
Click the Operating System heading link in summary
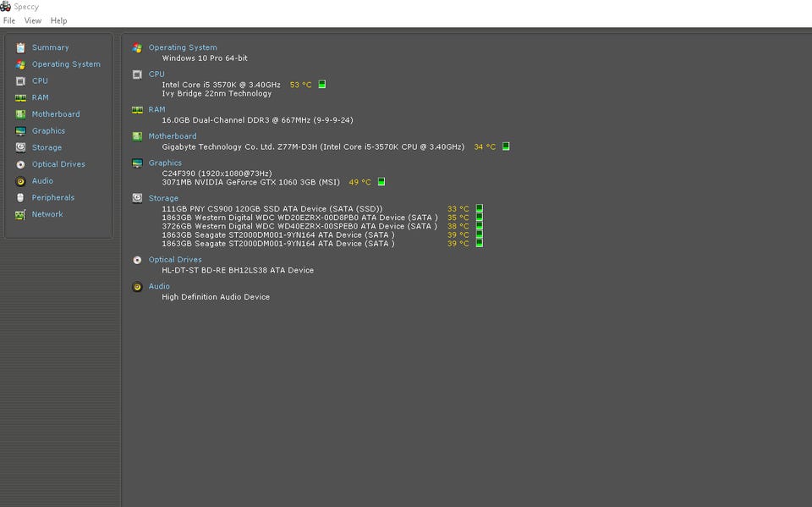[183, 47]
